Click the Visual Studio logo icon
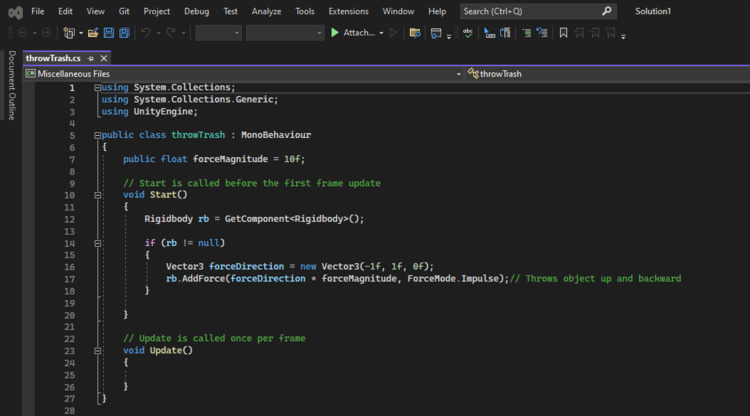 (15, 12)
